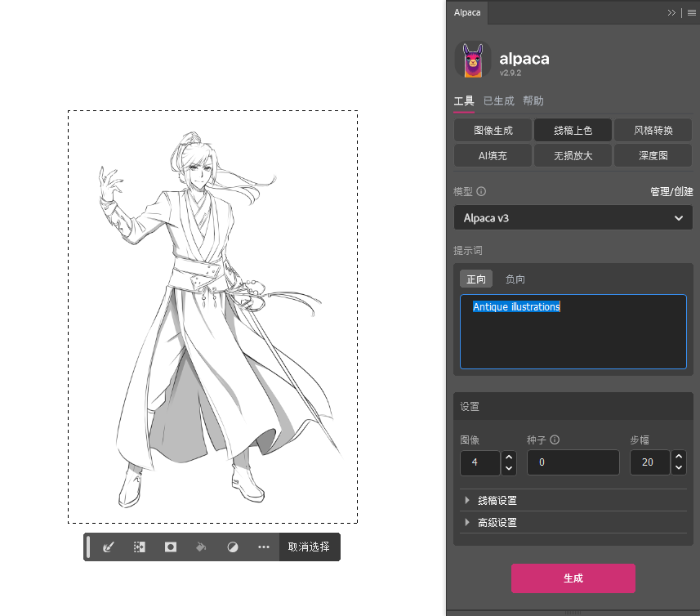
Task: Open the 负向 prompt tab
Action: [x=515, y=279]
